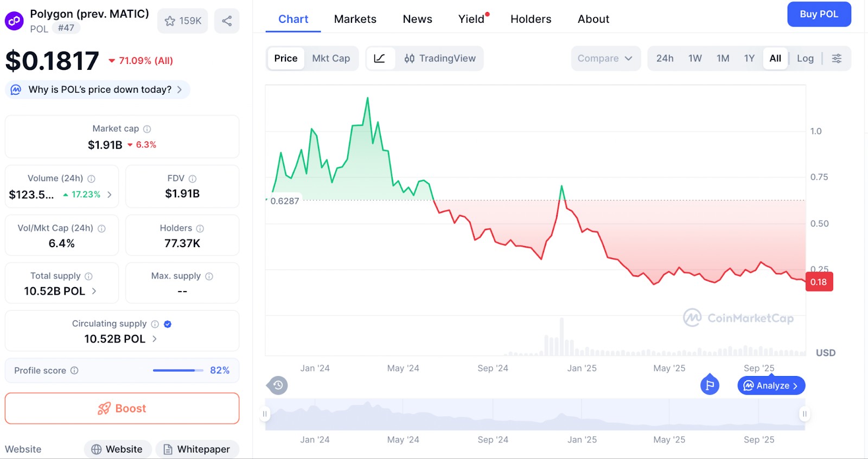The height and width of the screenshot is (459, 868).
Task: Click the $1.91B market cap value
Action: [105, 145]
